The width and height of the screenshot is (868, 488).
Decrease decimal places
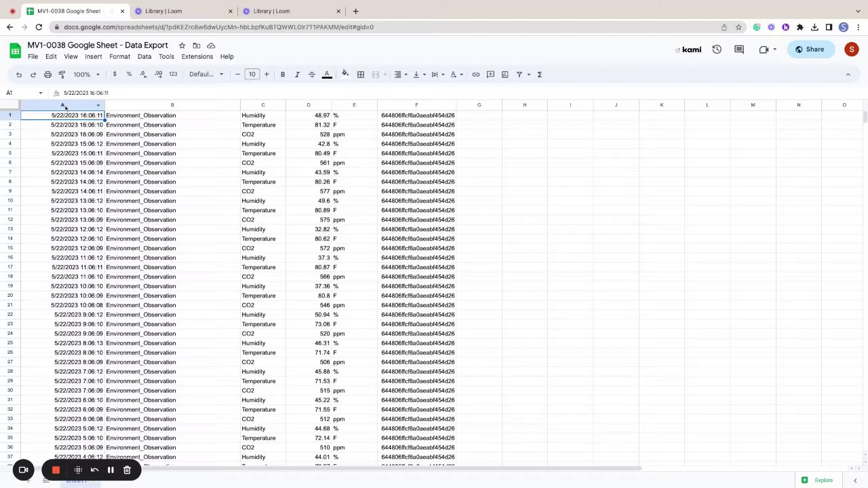click(x=144, y=75)
